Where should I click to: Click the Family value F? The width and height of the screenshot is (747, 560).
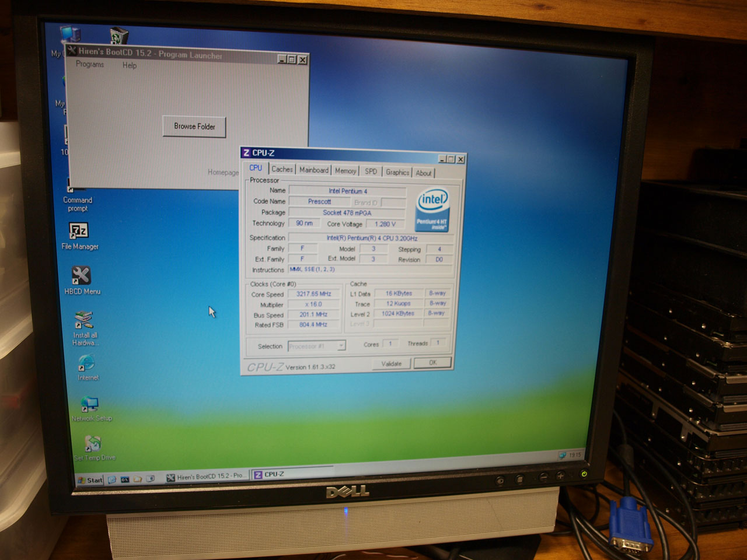click(302, 248)
